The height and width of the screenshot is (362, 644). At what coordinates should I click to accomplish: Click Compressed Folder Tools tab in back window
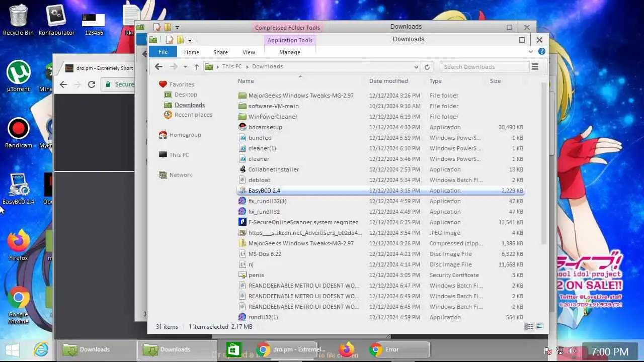pyautogui.click(x=287, y=28)
